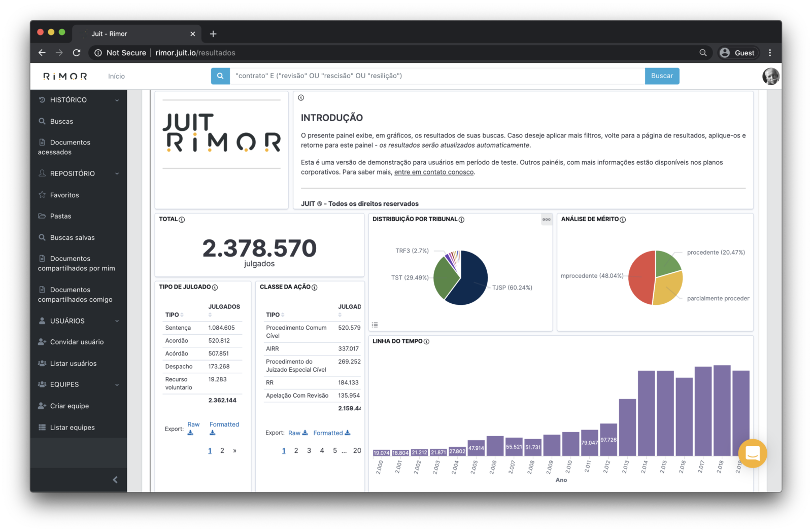
Task: Follow the 'entre em contato conosco' link
Action: coord(433,172)
